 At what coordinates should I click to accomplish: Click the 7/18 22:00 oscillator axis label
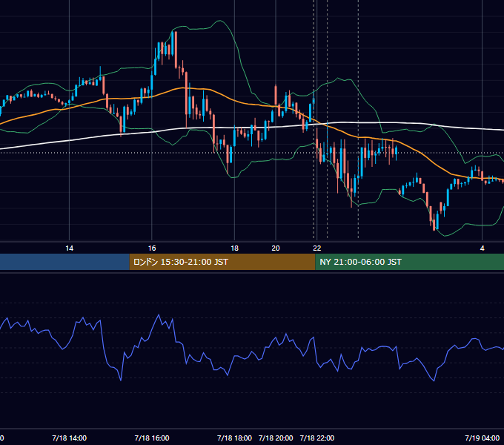pyautogui.click(x=317, y=438)
